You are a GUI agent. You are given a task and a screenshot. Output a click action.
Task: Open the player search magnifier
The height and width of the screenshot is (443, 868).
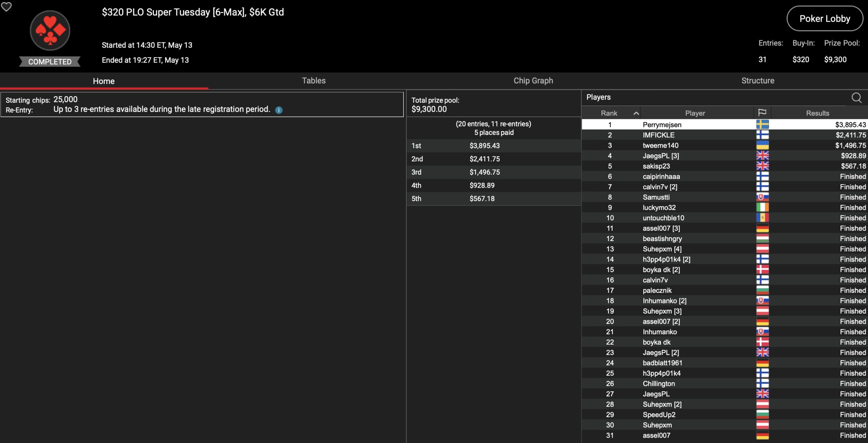[856, 98]
